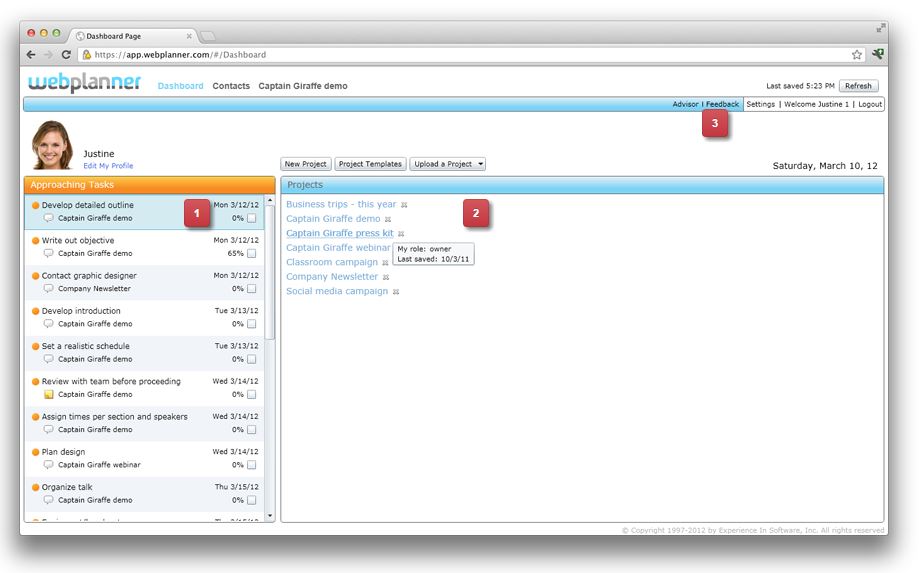Click the orange status dot for Plan design
The image size is (919, 573).
point(36,452)
